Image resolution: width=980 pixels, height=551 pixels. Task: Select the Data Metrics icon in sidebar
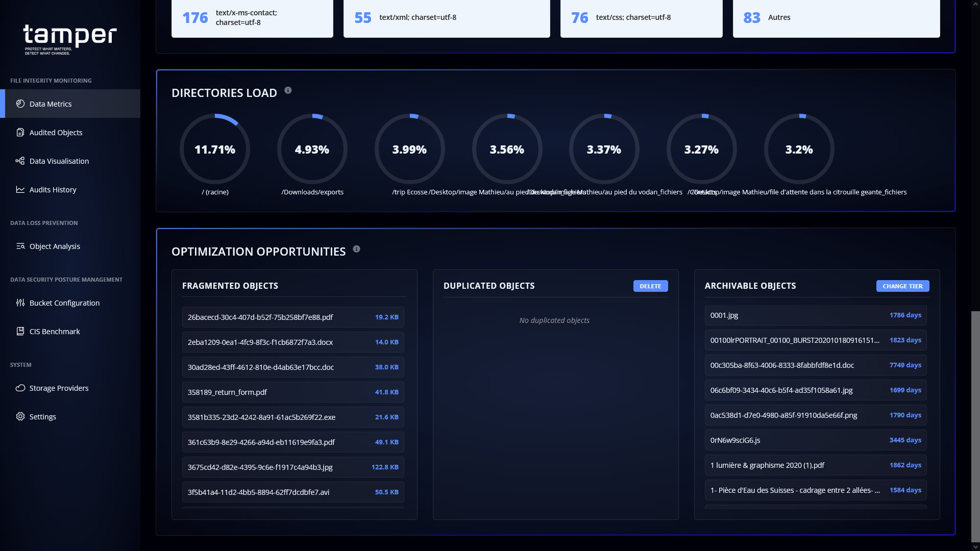point(20,104)
